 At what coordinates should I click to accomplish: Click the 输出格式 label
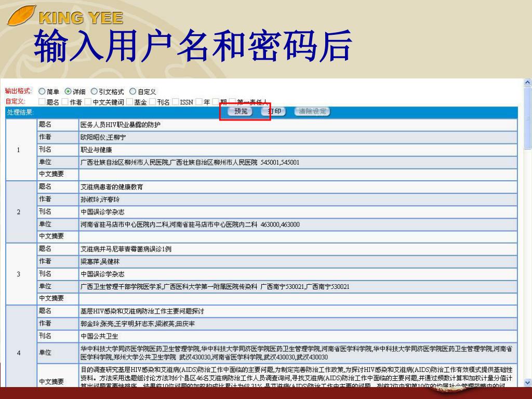point(18,91)
